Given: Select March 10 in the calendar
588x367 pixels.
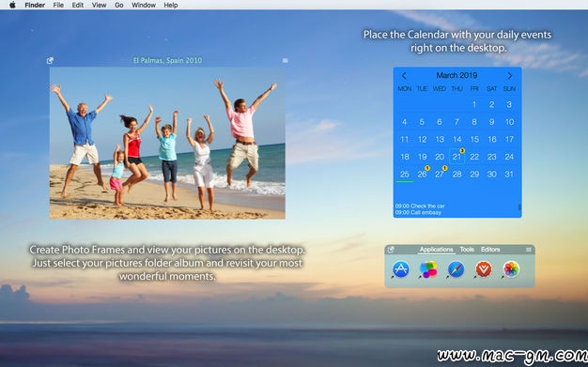Looking at the screenshot, I should 509,122.
